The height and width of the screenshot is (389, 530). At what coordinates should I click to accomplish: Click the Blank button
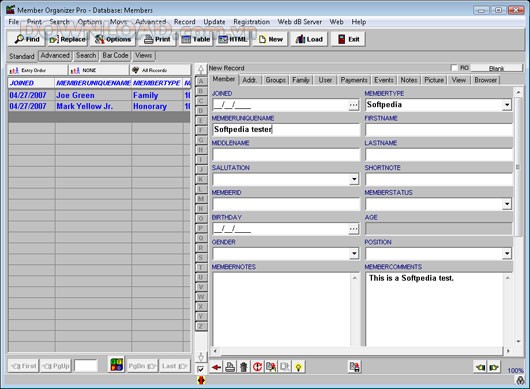(x=496, y=68)
